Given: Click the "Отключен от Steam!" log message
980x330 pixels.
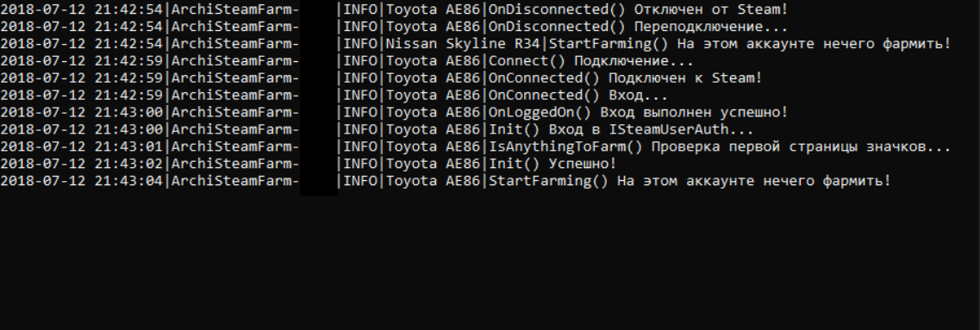Looking at the screenshot, I should (711, 10).
